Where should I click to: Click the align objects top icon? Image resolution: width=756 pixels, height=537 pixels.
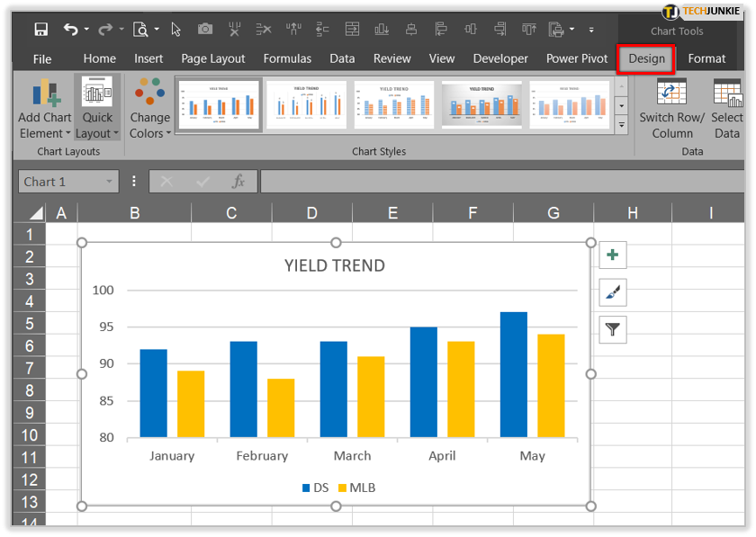[x=529, y=30]
